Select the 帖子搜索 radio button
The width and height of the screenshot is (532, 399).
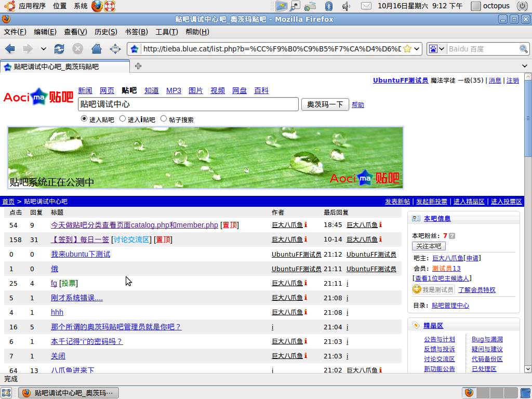click(164, 119)
